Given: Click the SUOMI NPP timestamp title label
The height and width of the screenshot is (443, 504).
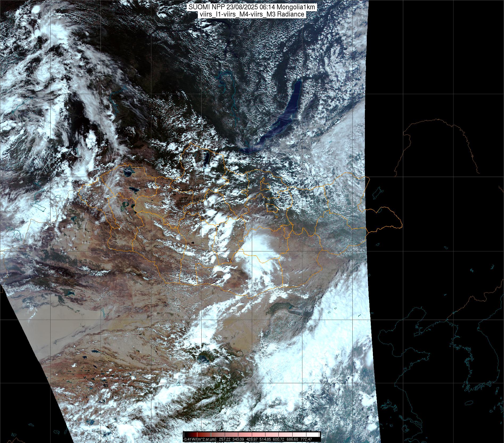Looking at the screenshot, I should [x=252, y=7].
